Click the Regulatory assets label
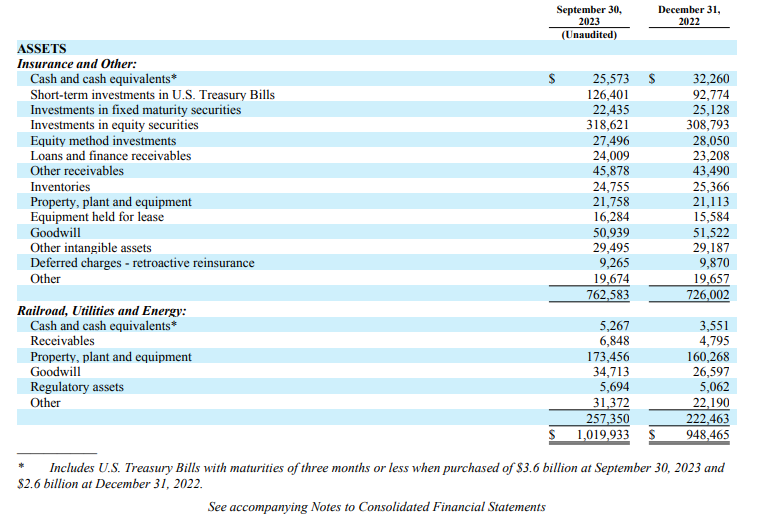The width and height of the screenshot is (759, 526). (77, 387)
